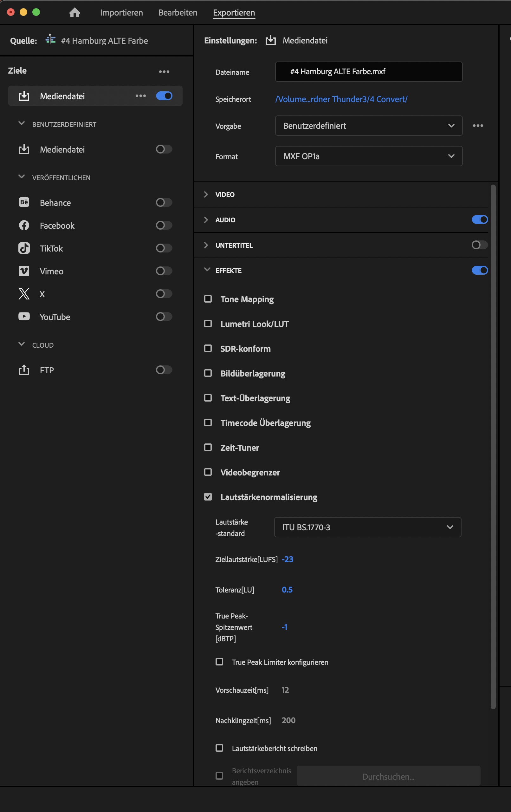
Task: Open Ziele panel three-dot options menu
Action: pos(164,71)
